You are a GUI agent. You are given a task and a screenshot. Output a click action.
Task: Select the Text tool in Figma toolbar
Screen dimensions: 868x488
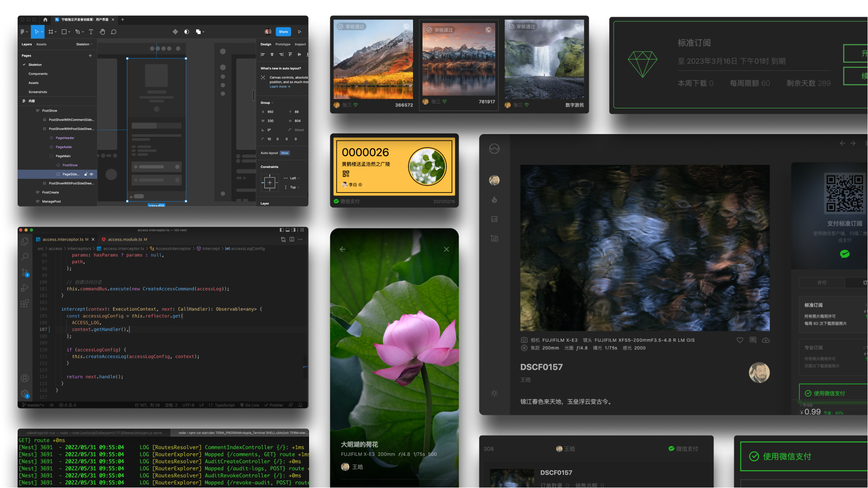click(91, 32)
